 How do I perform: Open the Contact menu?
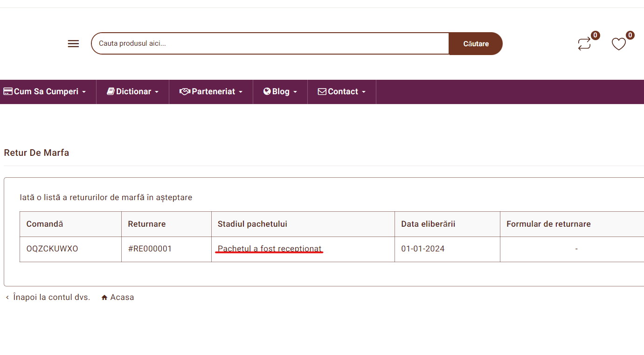click(x=342, y=92)
